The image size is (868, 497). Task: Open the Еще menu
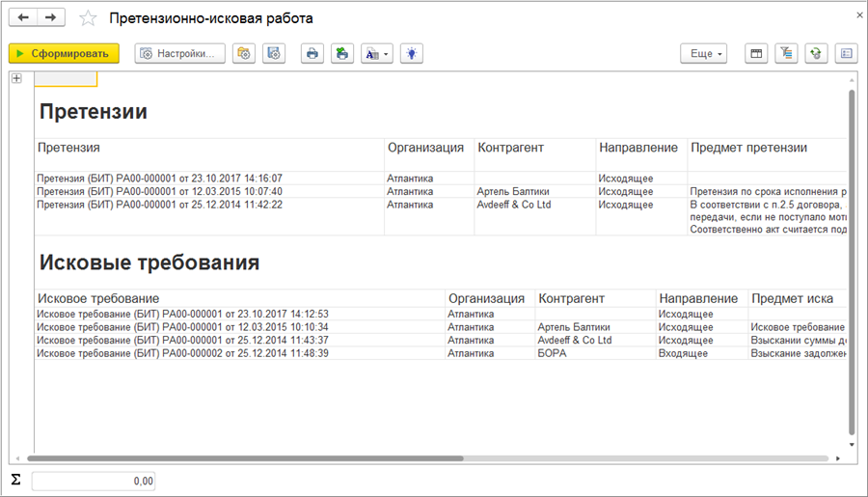pos(706,54)
